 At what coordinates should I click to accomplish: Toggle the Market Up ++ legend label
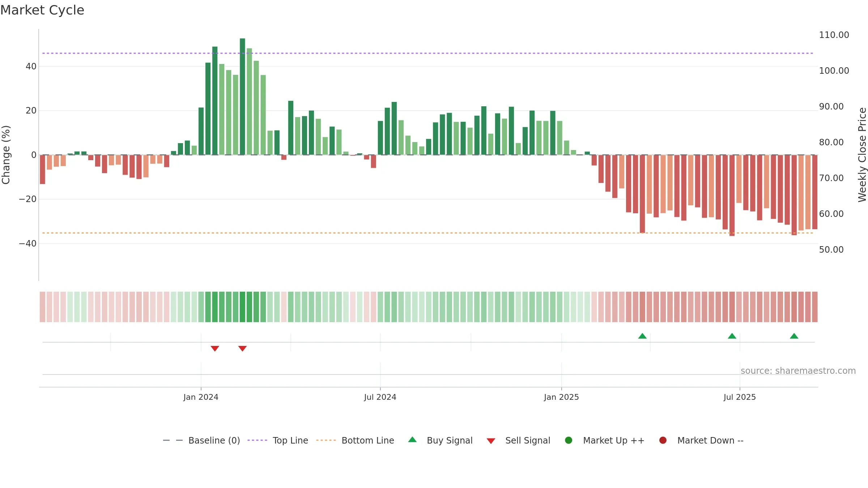pos(614,441)
